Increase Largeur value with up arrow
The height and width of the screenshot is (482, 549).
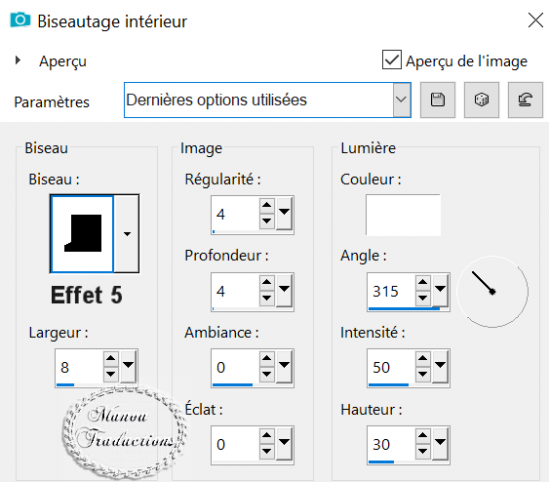(x=111, y=358)
